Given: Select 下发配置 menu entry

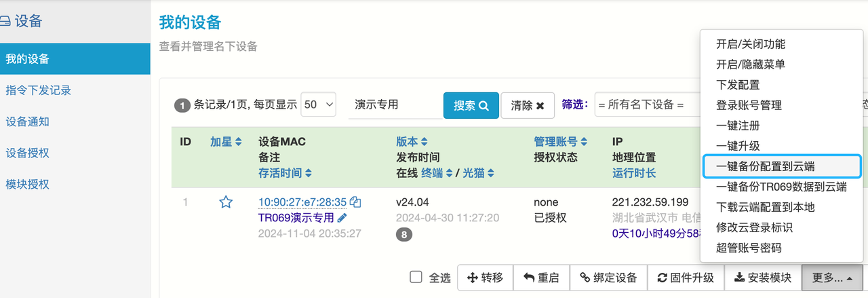Looking at the screenshot, I should [738, 85].
